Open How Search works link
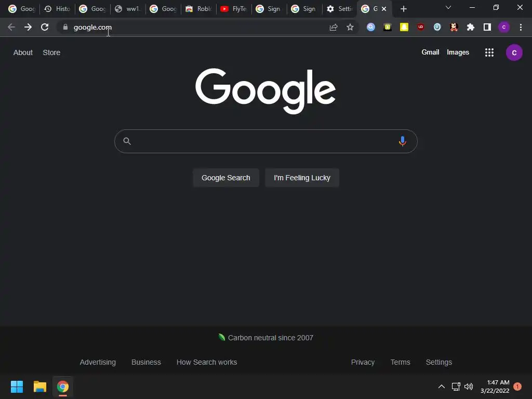The width and height of the screenshot is (532, 399). pyautogui.click(x=207, y=362)
